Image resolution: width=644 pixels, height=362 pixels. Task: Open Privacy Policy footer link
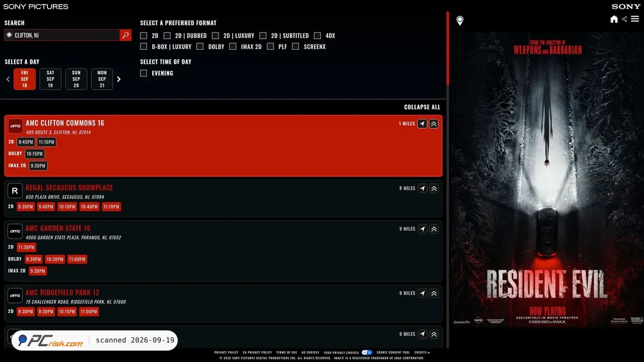pyautogui.click(x=226, y=352)
